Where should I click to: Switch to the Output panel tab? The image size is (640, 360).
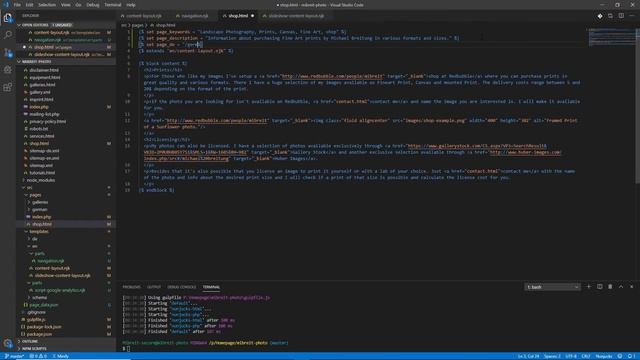pyautogui.click(x=154, y=287)
